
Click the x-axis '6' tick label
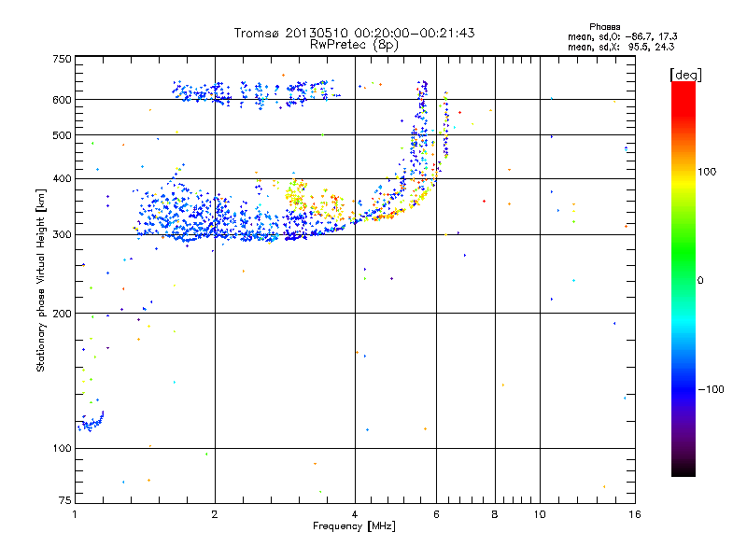[436, 514]
